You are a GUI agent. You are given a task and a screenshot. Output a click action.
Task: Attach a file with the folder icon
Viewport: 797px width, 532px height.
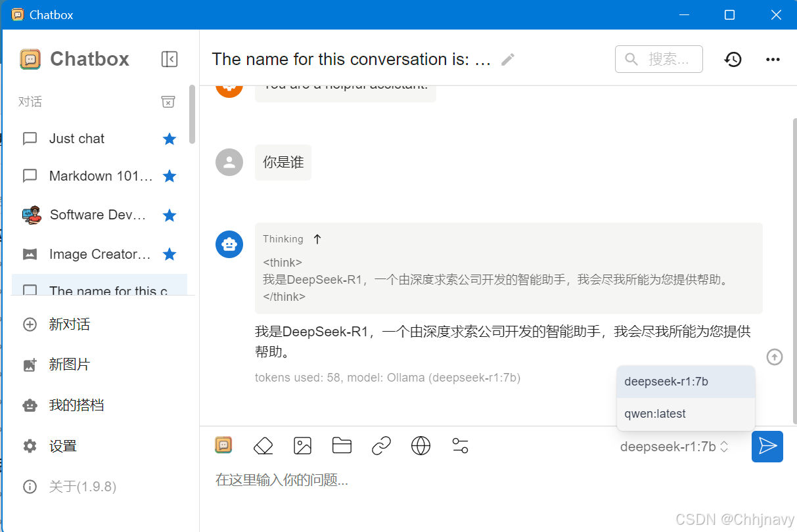(x=342, y=446)
